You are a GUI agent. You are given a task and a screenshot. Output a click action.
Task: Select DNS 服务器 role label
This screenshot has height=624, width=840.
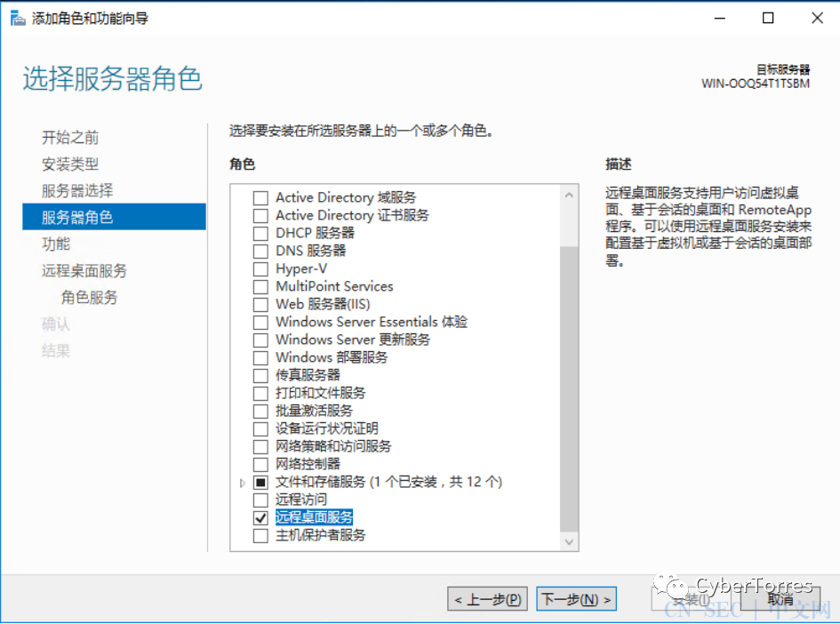point(311,252)
